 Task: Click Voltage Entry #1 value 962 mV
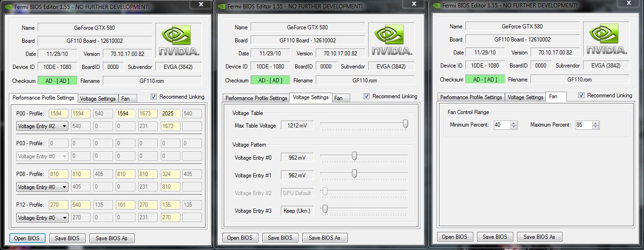[297, 175]
